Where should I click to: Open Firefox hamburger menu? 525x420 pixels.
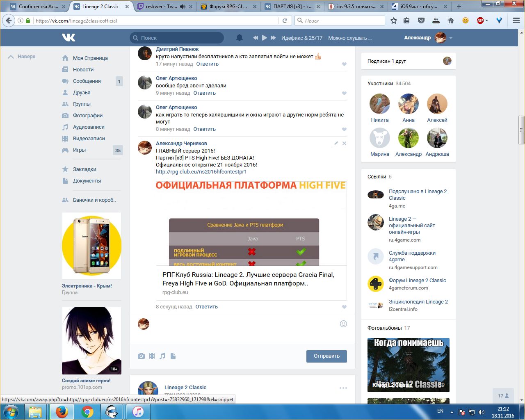pyautogui.click(x=516, y=21)
